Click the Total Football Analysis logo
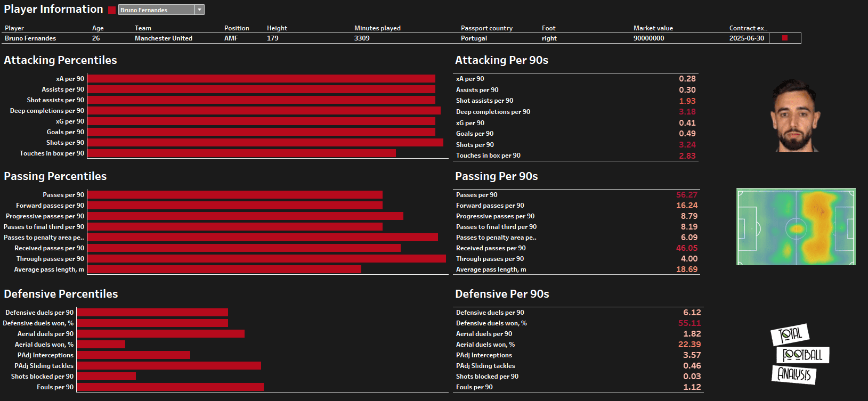The image size is (868, 401). (x=799, y=354)
